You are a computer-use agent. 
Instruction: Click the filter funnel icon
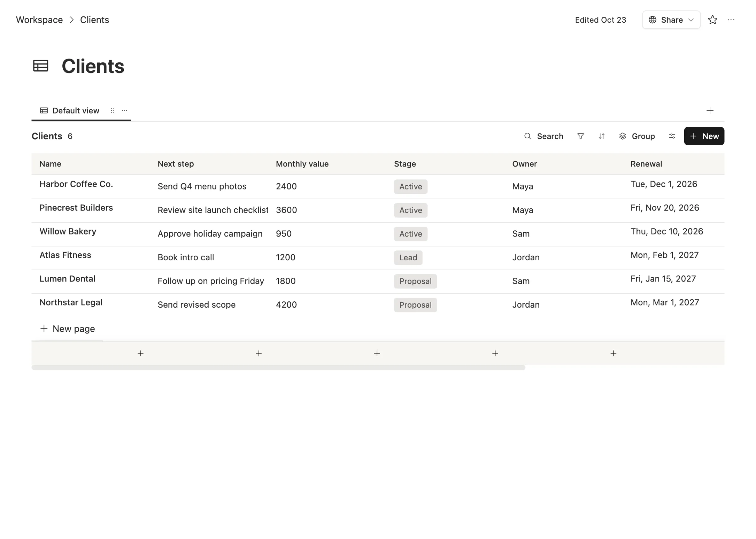tap(580, 136)
